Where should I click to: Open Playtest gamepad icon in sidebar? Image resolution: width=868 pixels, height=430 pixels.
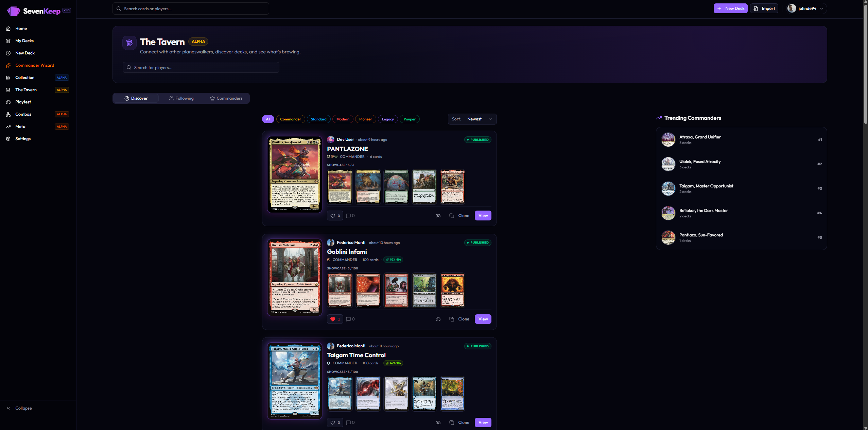point(8,102)
